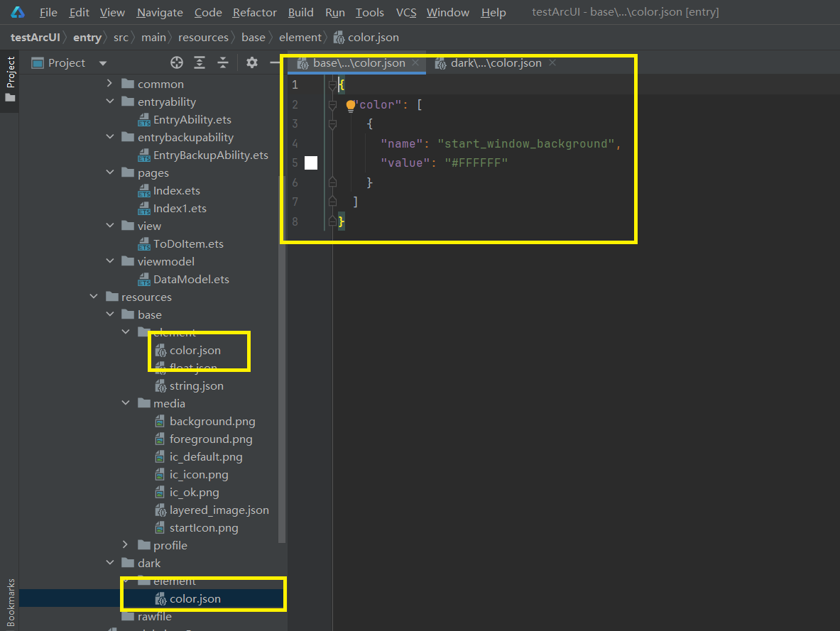Click the DevEco Studio logo icon

tap(18, 12)
